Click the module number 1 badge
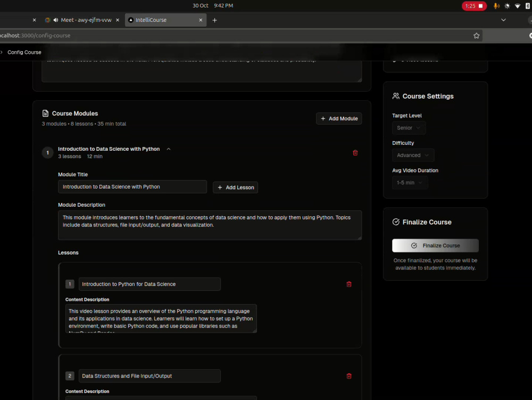The height and width of the screenshot is (400, 532). (47, 153)
